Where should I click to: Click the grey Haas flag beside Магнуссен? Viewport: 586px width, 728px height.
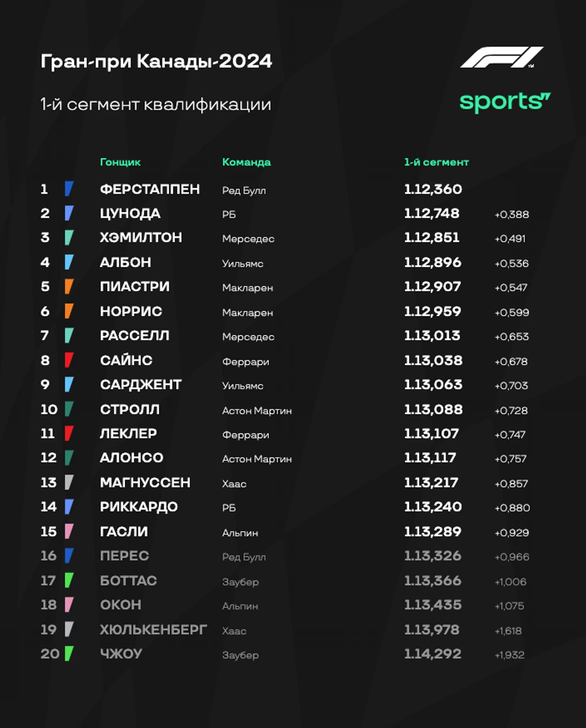[x=69, y=482]
